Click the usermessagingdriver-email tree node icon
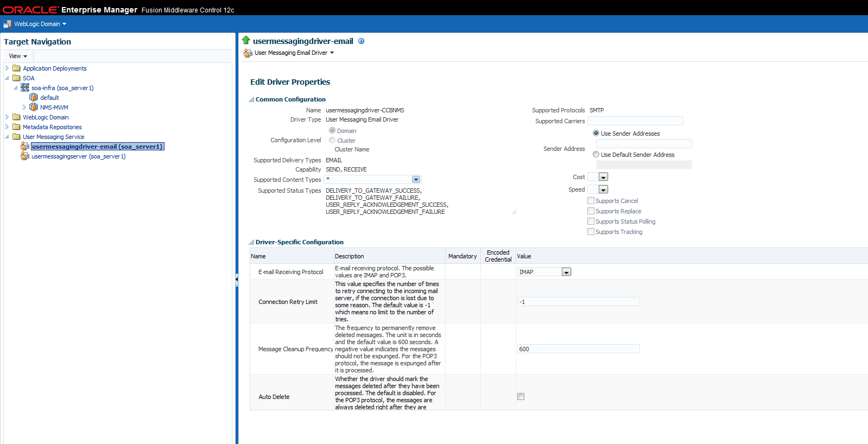The height and width of the screenshot is (444, 868). click(25, 146)
